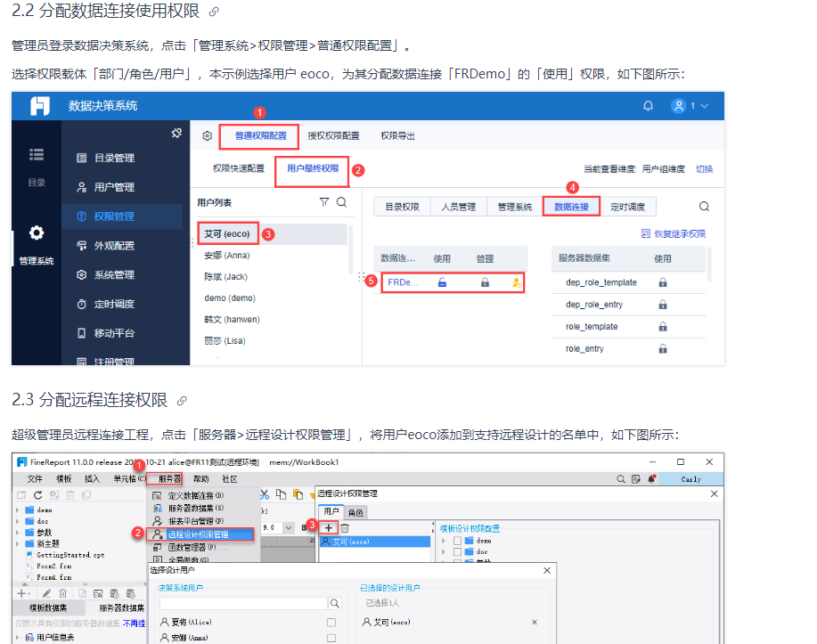Open the 目录权限 tab
Viewport: 817px width, 644px height.
[402, 207]
